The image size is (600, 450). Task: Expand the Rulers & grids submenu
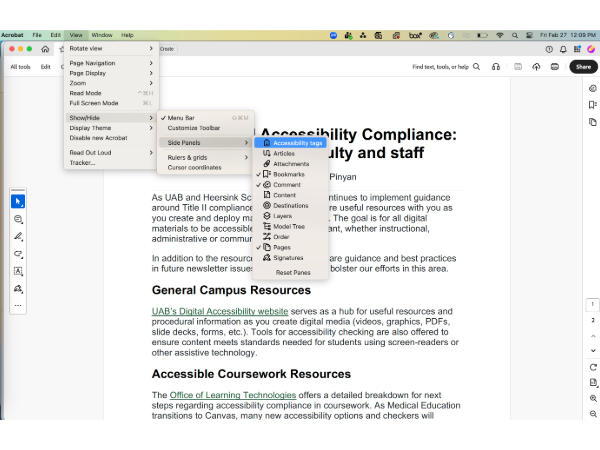pyautogui.click(x=205, y=157)
